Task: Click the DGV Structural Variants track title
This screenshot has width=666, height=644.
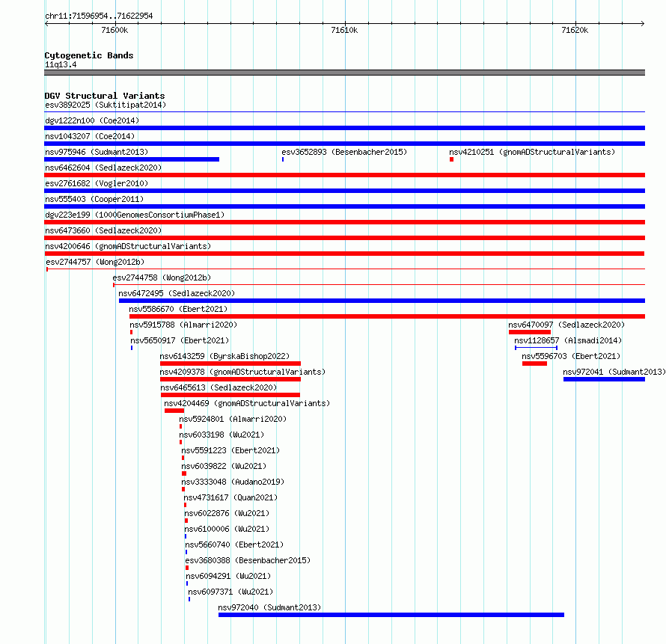Action: [105, 96]
